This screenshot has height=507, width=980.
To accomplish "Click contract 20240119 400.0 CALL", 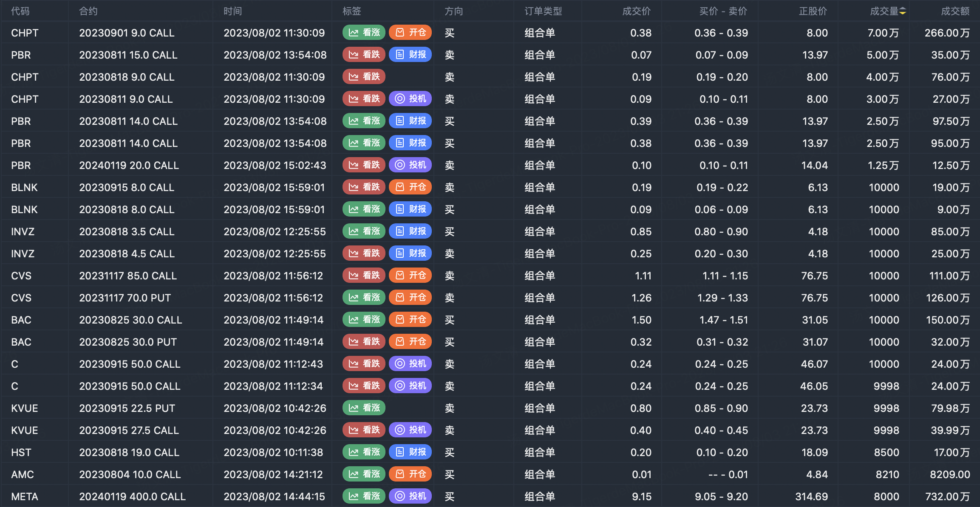I will pos(133,496).
